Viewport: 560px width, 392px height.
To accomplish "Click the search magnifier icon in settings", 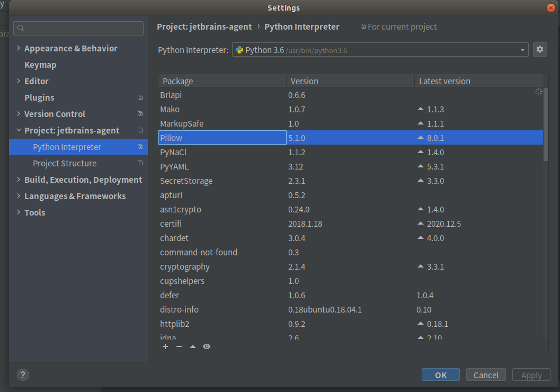I will click(21, 28).
